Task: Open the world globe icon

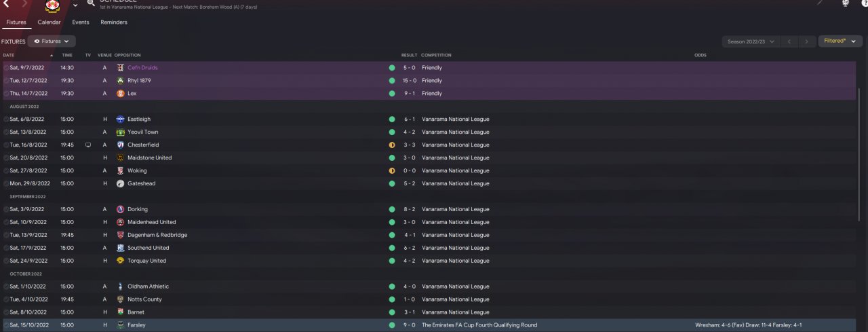Action: tap(845, 3)
